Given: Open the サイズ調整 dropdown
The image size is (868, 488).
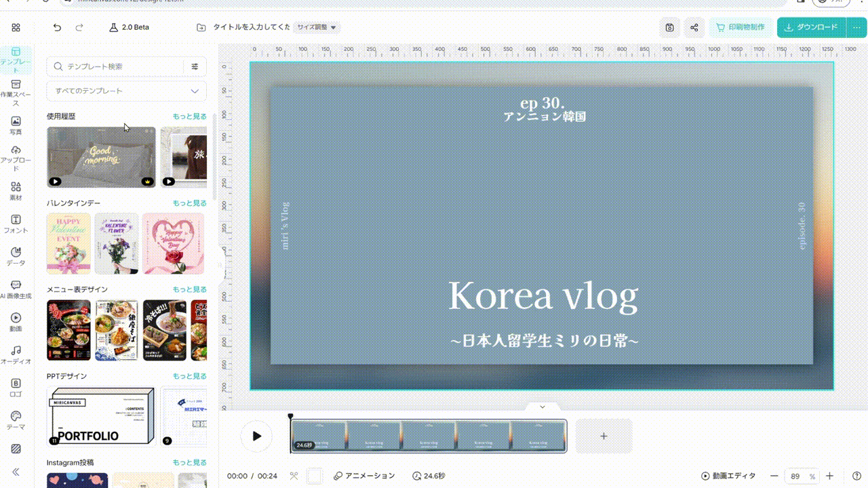Looking at the screenshot, I should click(316, 28).
